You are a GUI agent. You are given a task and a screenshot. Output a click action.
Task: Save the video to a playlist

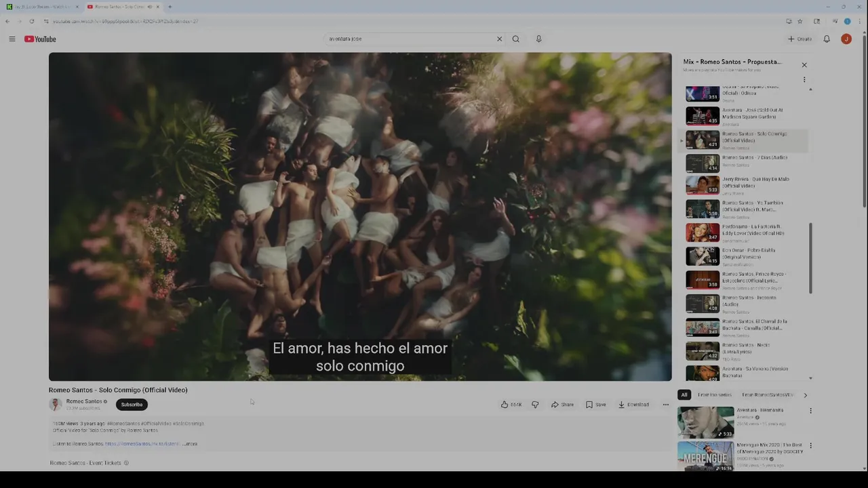596,405
